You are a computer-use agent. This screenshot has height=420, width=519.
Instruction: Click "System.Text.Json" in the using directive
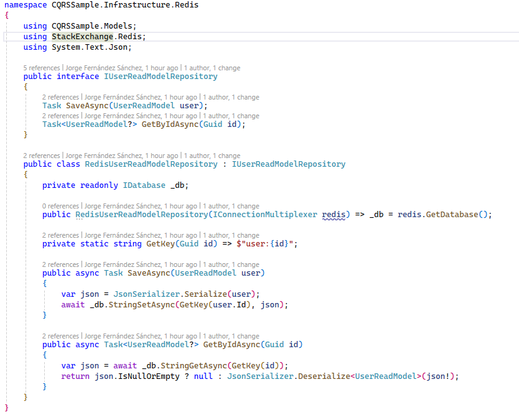coord(90,47)
